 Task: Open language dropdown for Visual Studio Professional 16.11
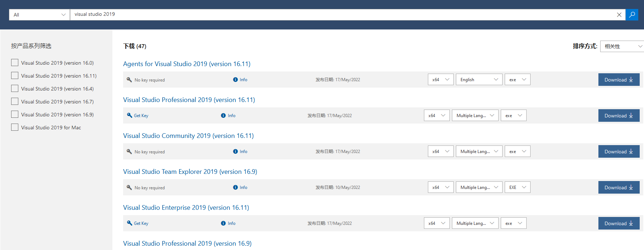[x=475, y=115]
